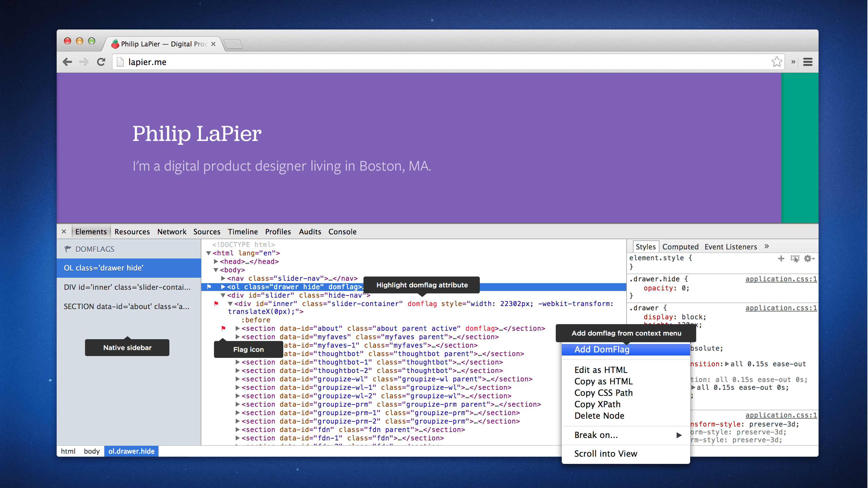Open application.css link for .drawer.hide
Screen dimensions: 868x488
(x=781, y=279)
